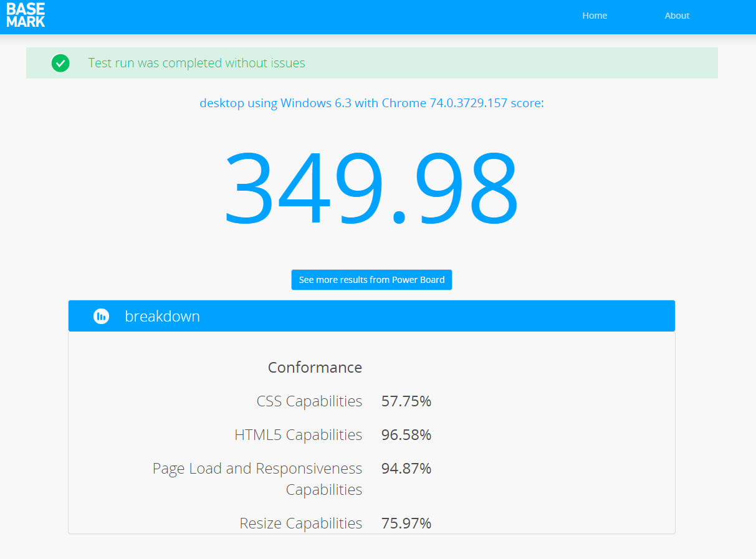Click the 94.87% value
Screen dimensions: 756x559
click(x=406, y=469)
